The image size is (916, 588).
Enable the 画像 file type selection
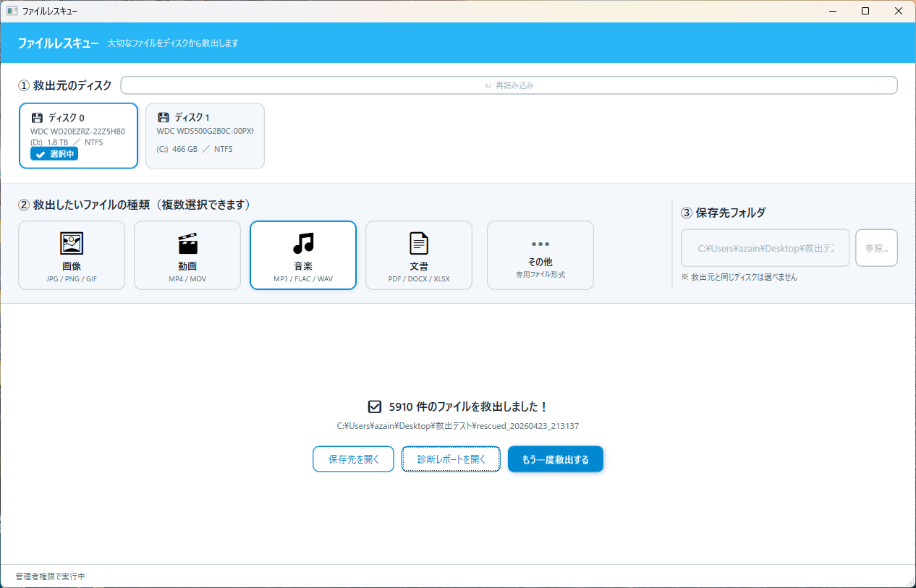click(x=72, y=255)
